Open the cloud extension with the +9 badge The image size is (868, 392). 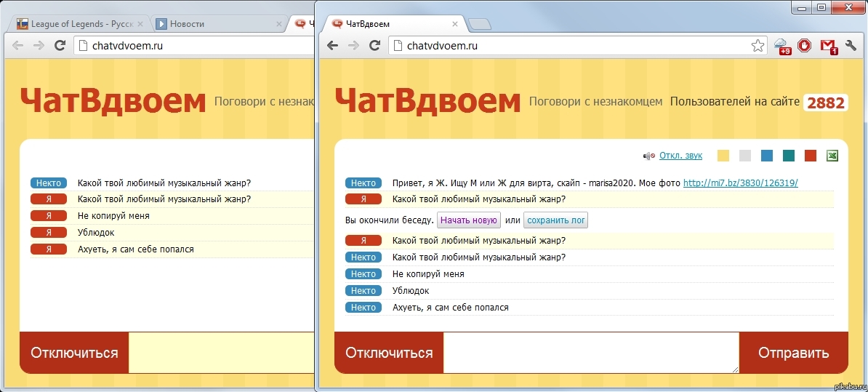(781, 46)
